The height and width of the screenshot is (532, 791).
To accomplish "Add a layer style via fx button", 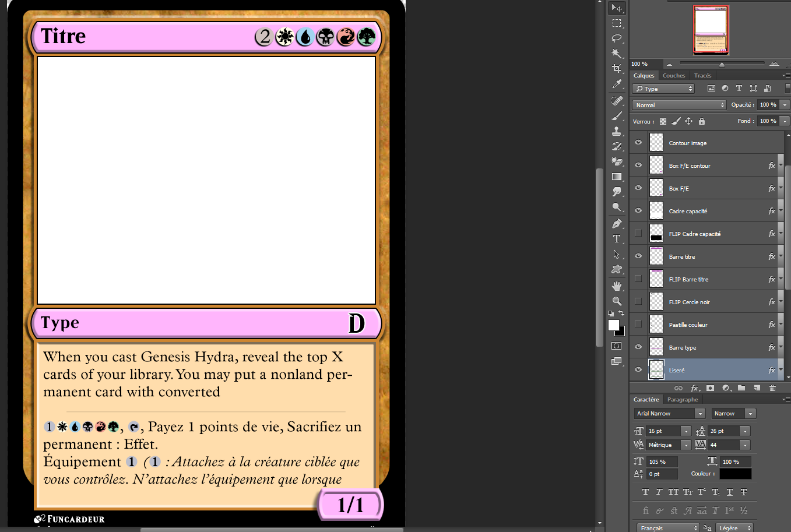I will click(x=694, y=388).
